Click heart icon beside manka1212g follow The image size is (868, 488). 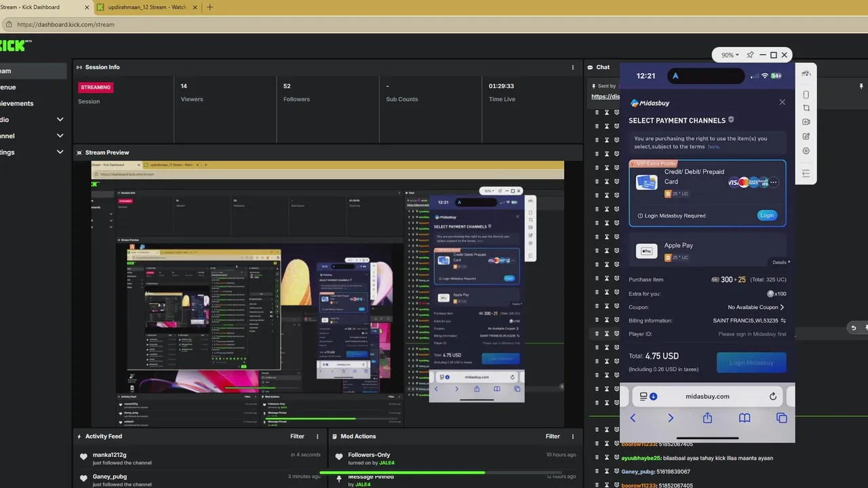[83, 457]
